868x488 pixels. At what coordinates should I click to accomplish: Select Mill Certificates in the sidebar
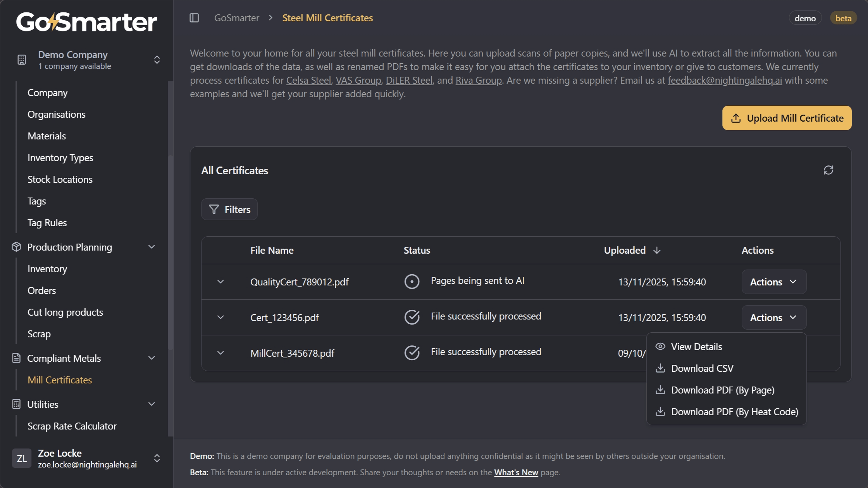click(x=60, y=380)
